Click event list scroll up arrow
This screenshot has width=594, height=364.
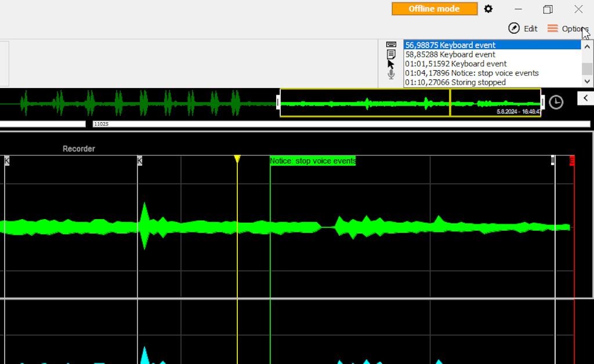point(587,46)
